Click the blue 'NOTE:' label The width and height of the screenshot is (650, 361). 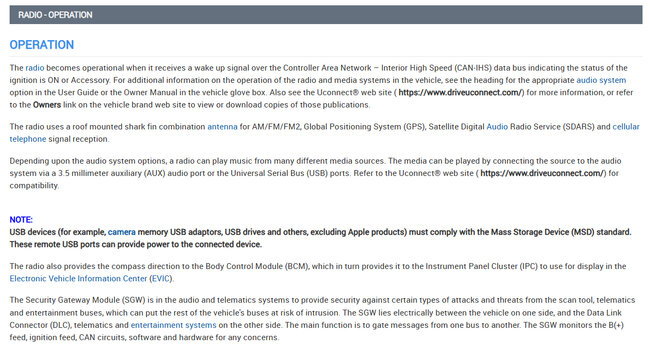point(21,220)
